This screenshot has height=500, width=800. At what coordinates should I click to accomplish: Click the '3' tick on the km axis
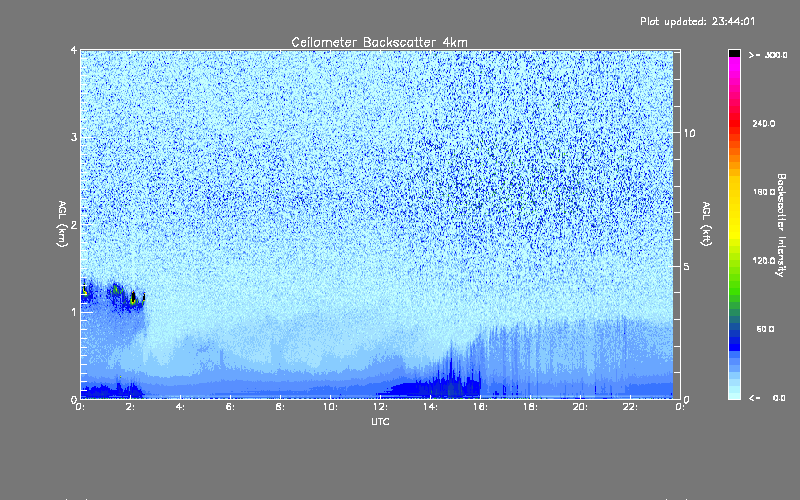[x=74, y=137]
